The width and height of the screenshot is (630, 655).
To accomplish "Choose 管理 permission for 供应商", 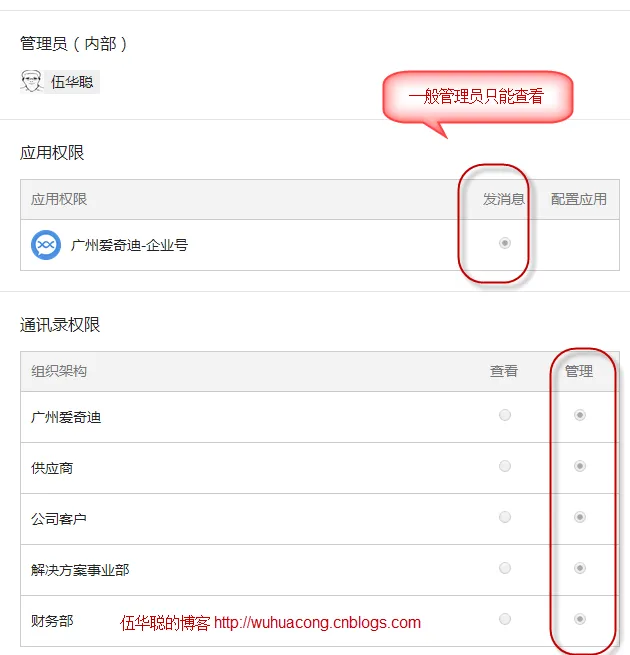I will pos(579,466).
